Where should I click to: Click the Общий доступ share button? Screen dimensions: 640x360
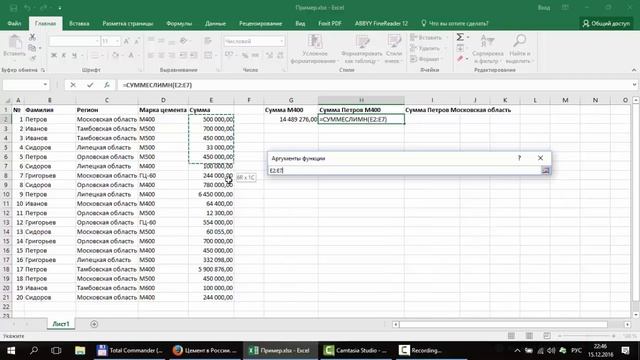pos(606,24)
